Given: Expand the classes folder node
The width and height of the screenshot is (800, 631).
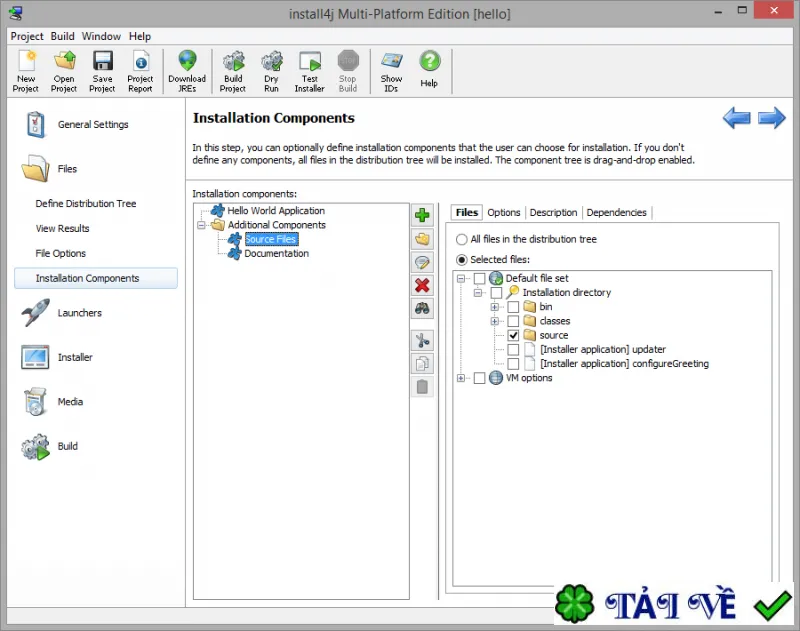Looking at the screenshot, I should (495, 321).
